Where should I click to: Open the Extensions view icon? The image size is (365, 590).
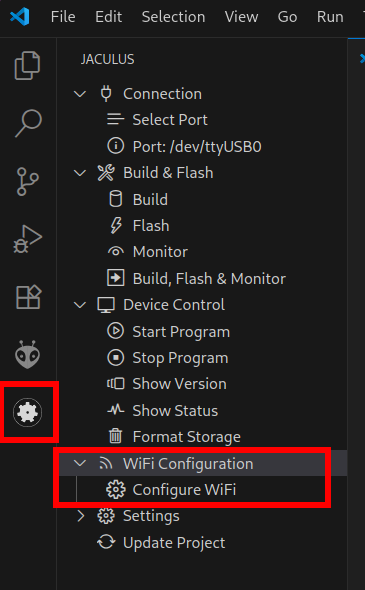click(28, 297)
